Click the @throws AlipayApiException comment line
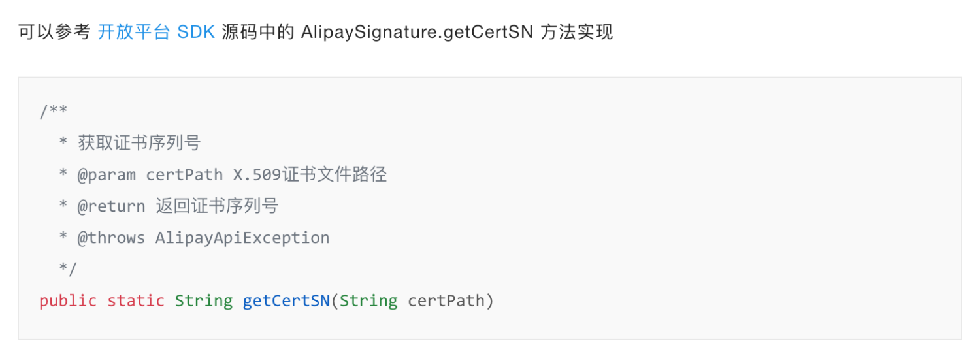 pyautogui.click(x=194, y=238)
